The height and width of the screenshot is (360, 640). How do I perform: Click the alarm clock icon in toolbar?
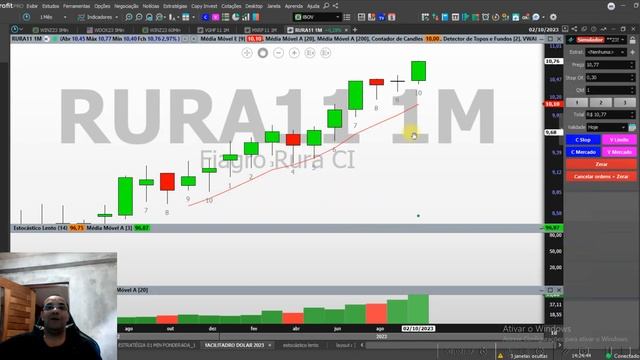(485, 17)
